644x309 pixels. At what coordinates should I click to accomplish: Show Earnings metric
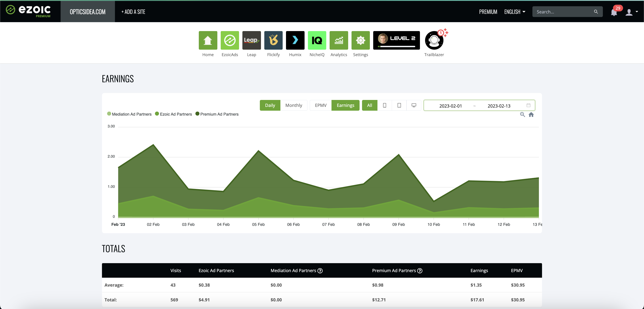click(x=345, y=105)
